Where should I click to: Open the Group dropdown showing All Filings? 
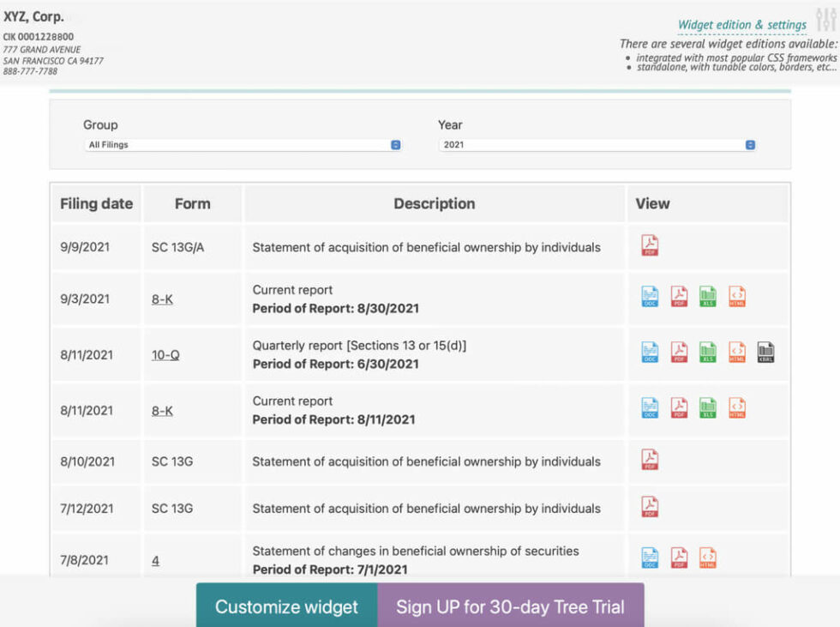tap(242, 144)
